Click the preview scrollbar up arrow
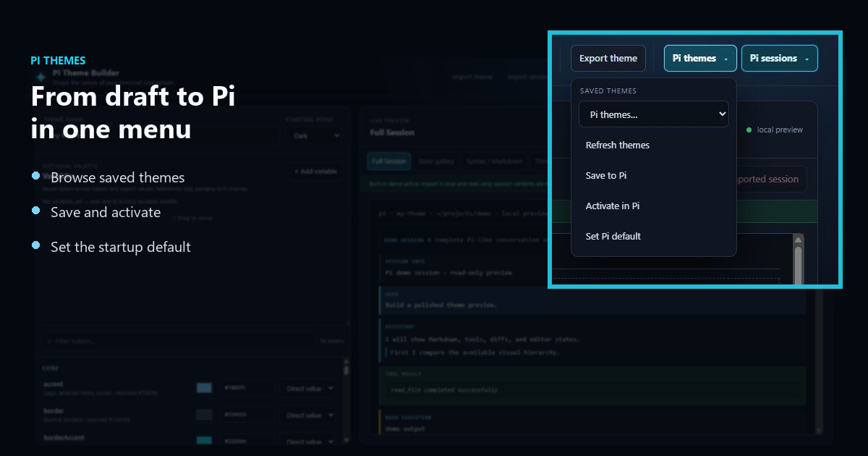The width and height of the screenshot is (868, 456). 799,240
